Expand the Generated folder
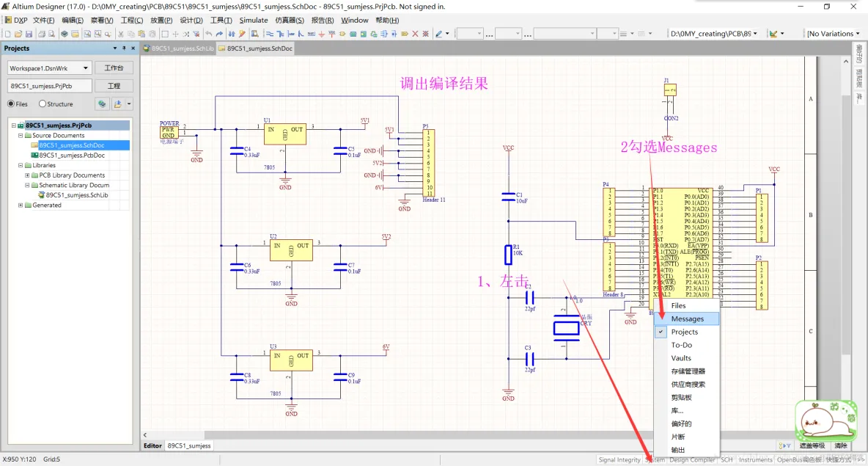The image size is (868, 466). click(21, 205)
